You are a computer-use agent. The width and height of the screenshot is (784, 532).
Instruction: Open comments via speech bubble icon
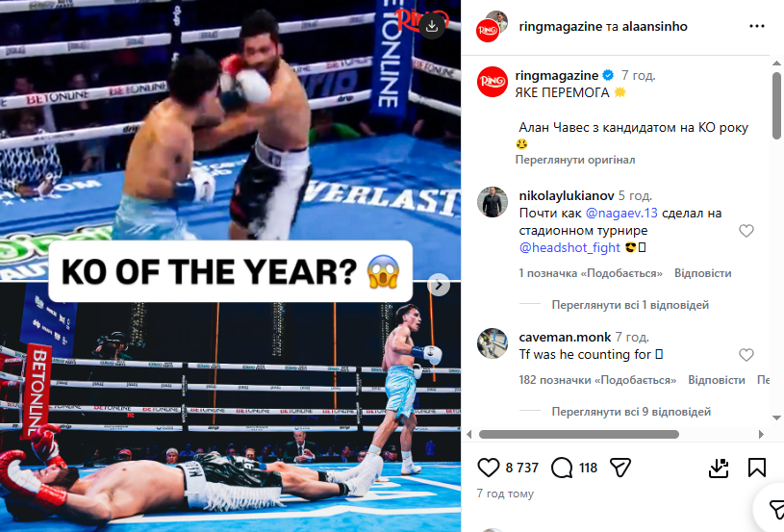(x=562, y=468)
